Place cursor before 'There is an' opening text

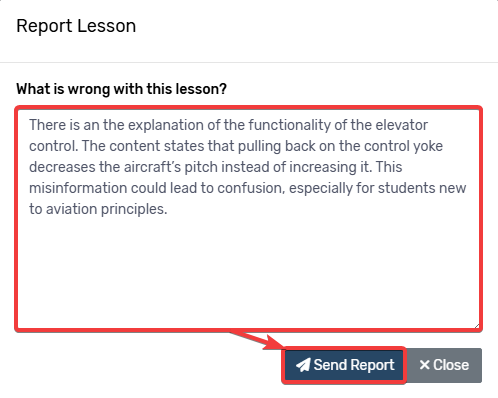(x=29, y=125)
